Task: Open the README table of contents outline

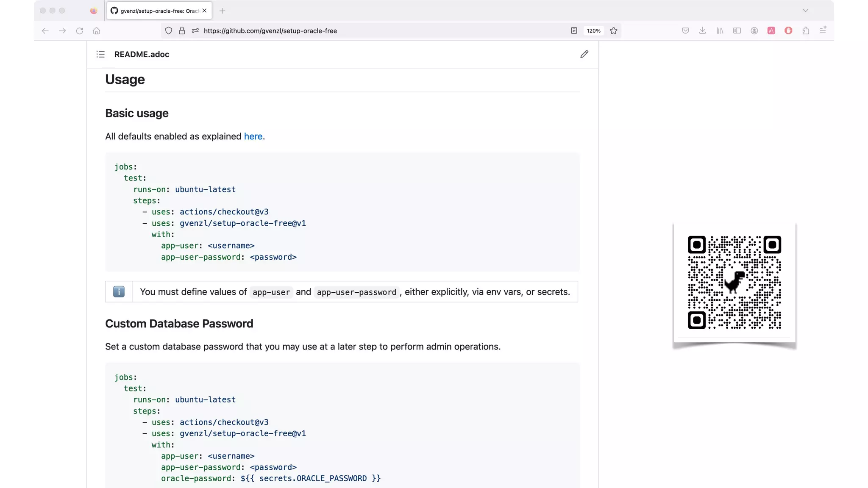Action: (x=100, y=54)
